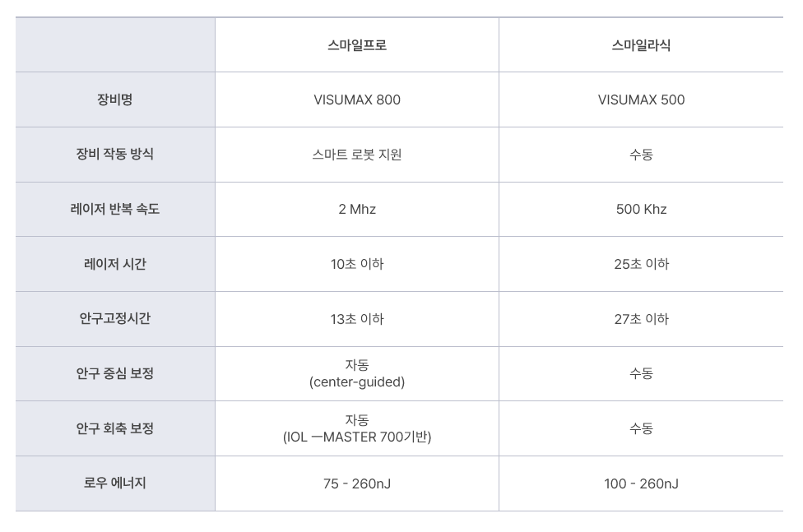803x532 pixels.
Task: Select the 안구고정시간 row label
Action: point(115,318)
